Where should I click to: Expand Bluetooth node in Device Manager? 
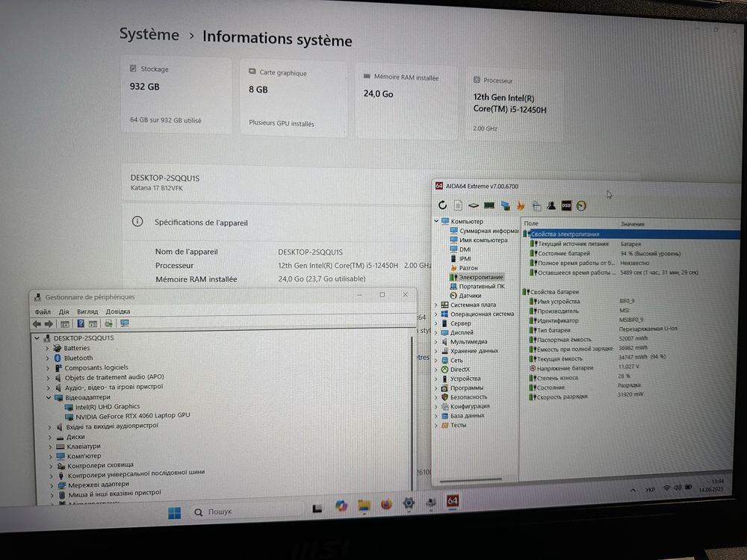tap(47, 358)
